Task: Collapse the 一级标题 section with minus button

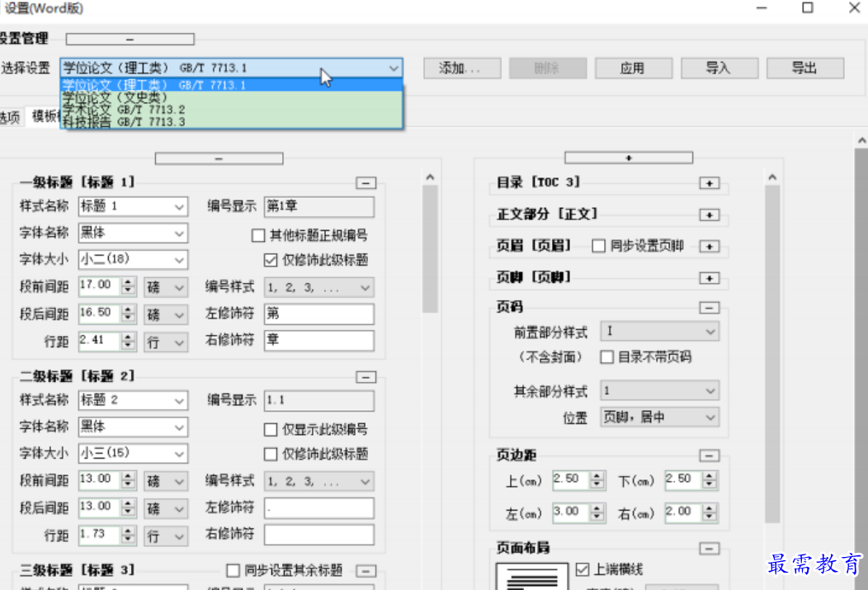Action: [x=366, y=183]
